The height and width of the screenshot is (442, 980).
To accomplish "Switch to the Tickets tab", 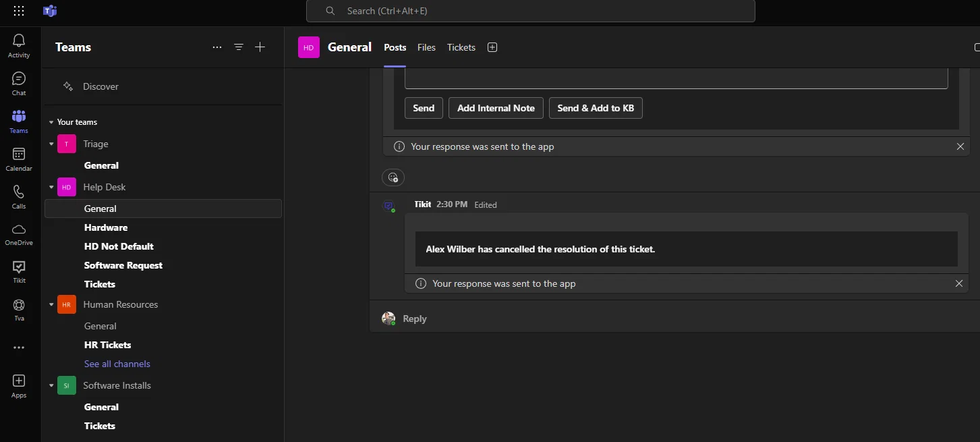I will [461, 47].
